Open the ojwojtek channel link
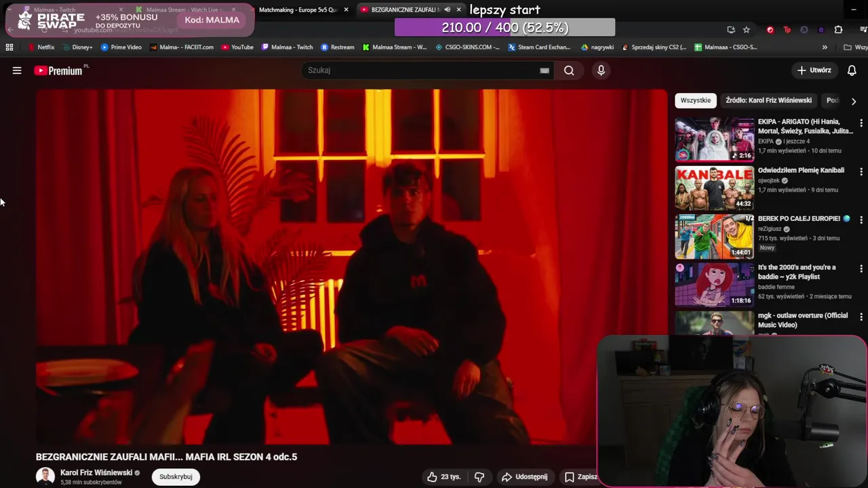Screen dimensions: 868x488 coord(769,180)
